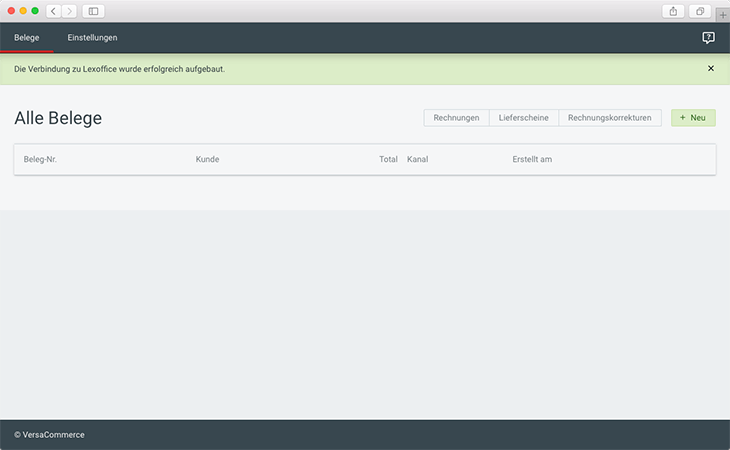Sort by Erstellt am column header
The height and width of the screenshot is (450, 730).
tap(532, 160)
